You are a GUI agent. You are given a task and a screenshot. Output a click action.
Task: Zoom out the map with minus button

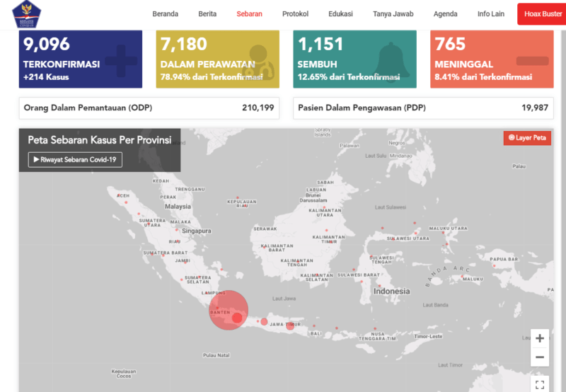pyautogui.click(x=540, y=357)
